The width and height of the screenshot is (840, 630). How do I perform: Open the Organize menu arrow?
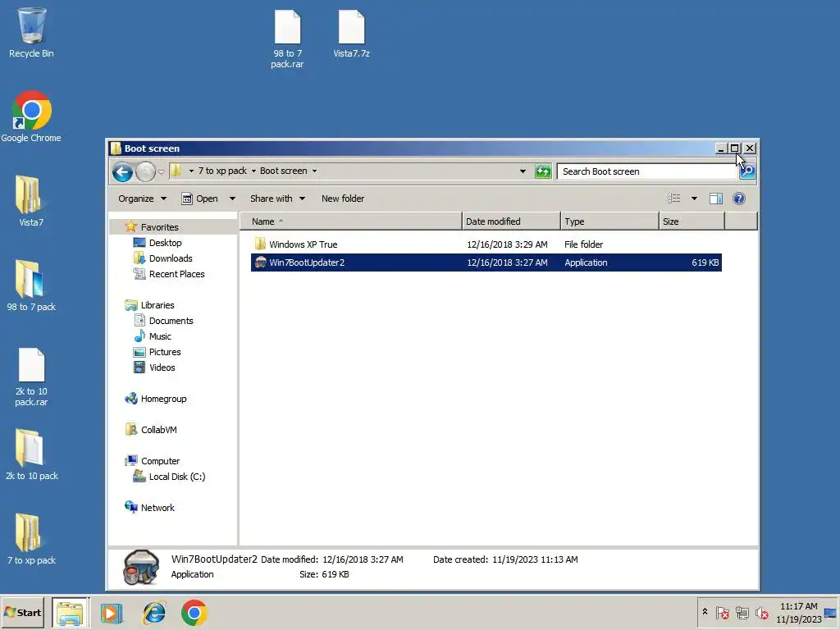pos(163,199)
